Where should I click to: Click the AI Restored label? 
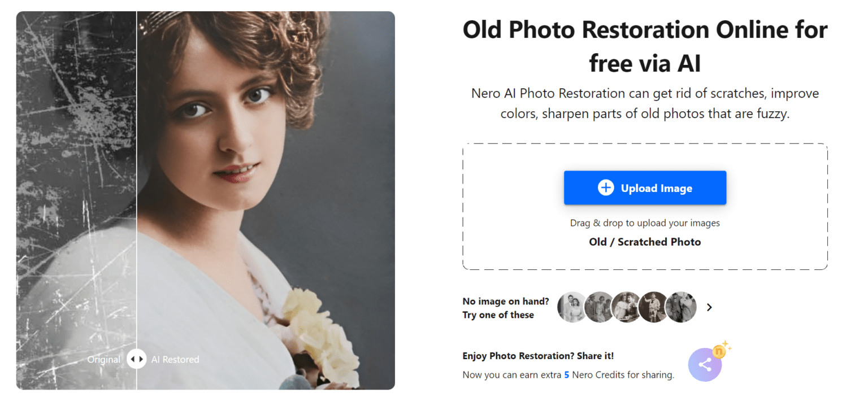tap(174, 359)
